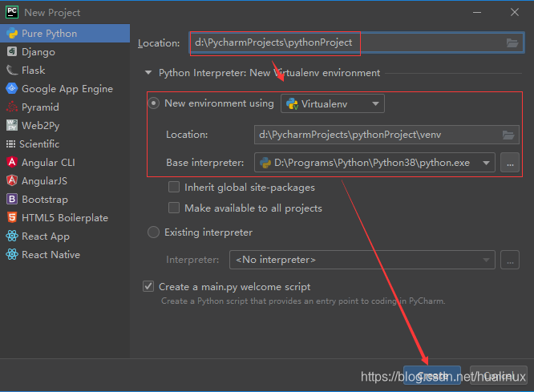
Task: Click the Angular CLI shield icon
Action: [12, 162]
